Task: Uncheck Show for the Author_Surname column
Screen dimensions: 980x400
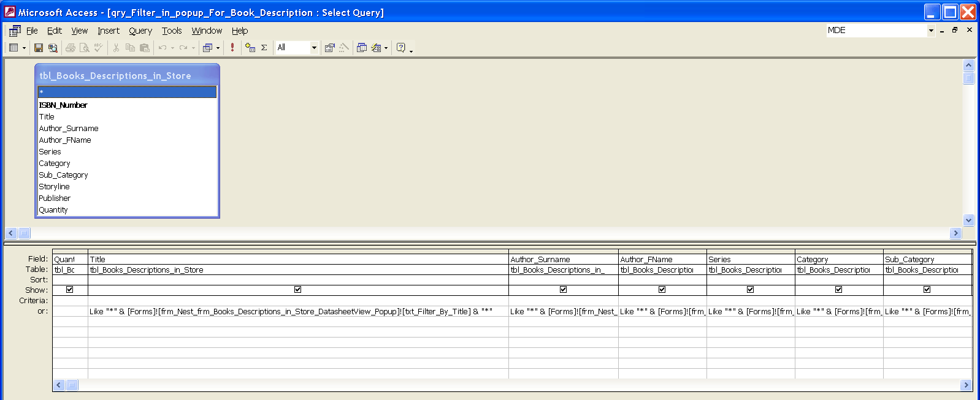Action: click(563, 290)
